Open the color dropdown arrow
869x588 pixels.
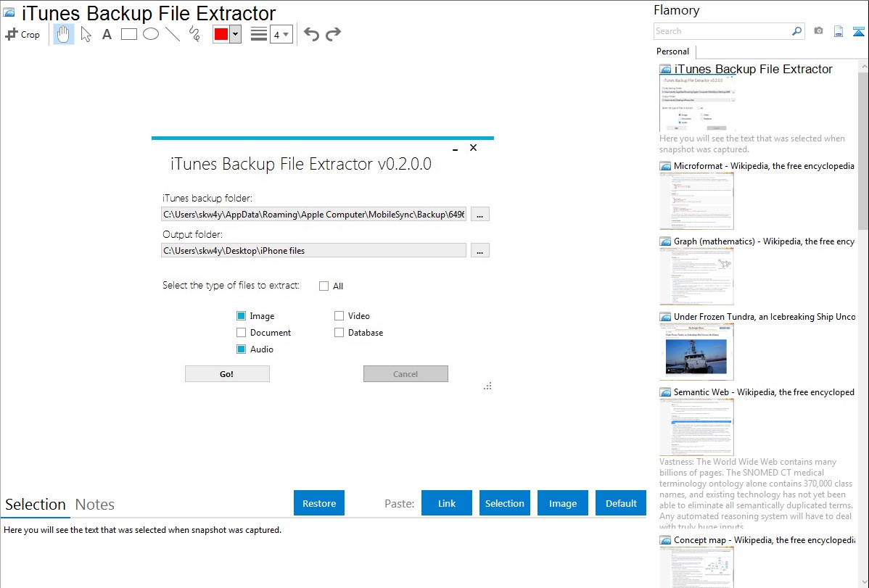click(236, 34)
